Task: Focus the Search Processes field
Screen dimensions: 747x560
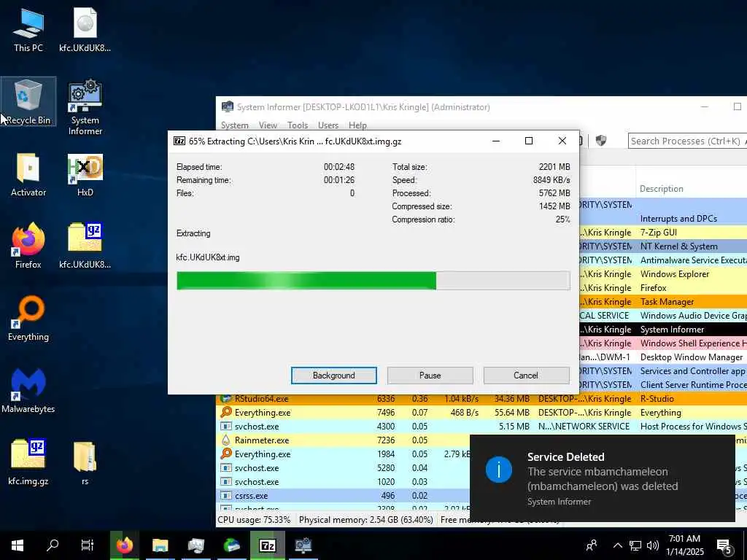Action: pos(688,141)
